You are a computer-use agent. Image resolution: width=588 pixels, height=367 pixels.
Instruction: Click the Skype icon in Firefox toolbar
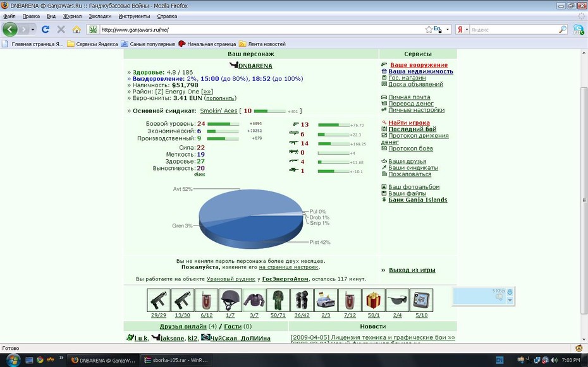tap(579, 30)
